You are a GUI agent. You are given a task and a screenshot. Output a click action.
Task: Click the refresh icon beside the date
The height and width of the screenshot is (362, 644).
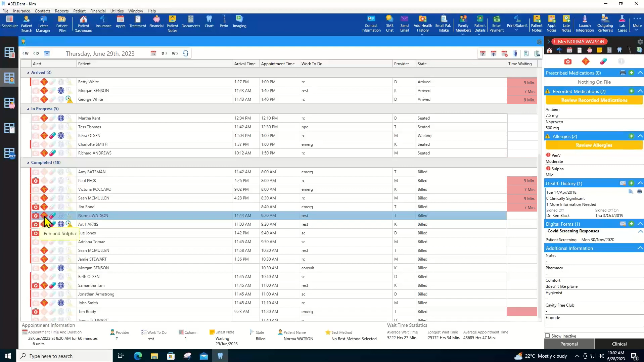(186, 53)
